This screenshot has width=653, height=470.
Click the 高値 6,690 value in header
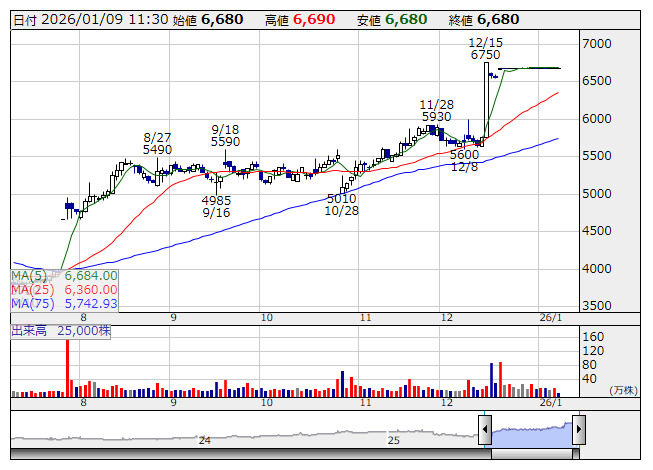click(x=305, y=19)
